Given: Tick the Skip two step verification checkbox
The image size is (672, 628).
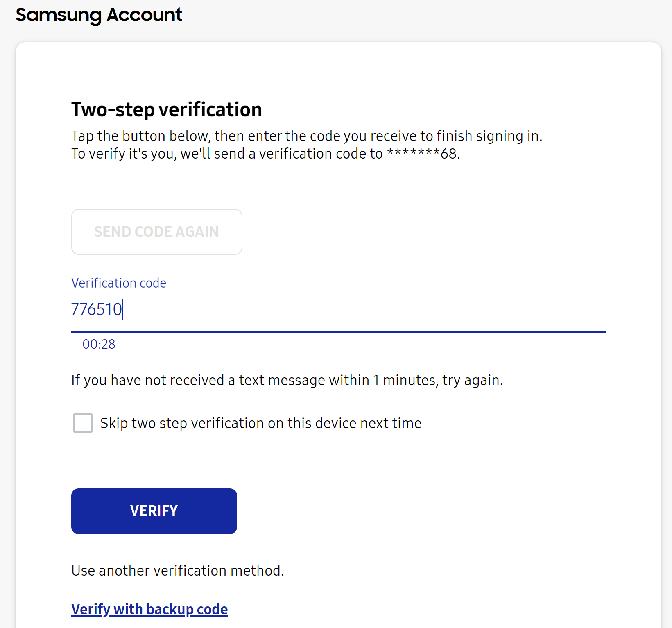Looking at the screenshot, I should [x=83, y=423].
